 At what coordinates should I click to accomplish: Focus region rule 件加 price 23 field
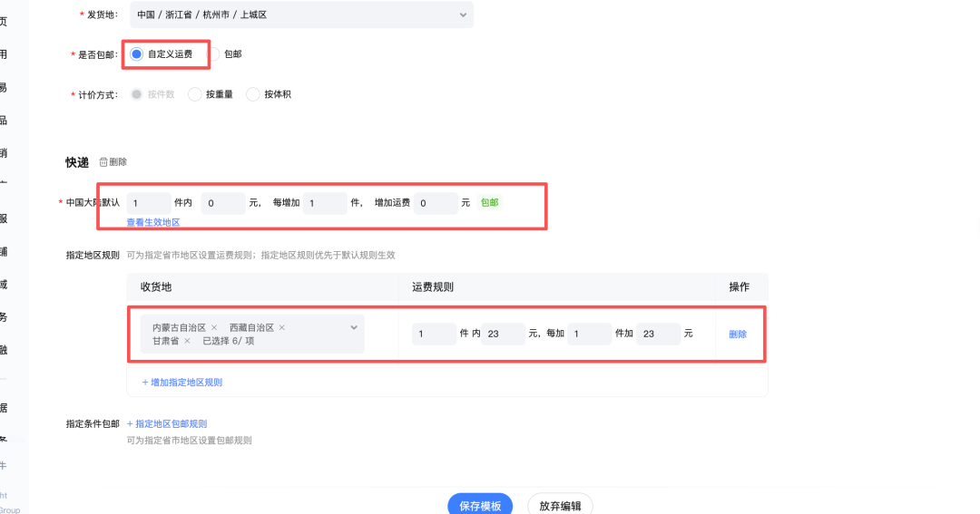coord(658,335)
